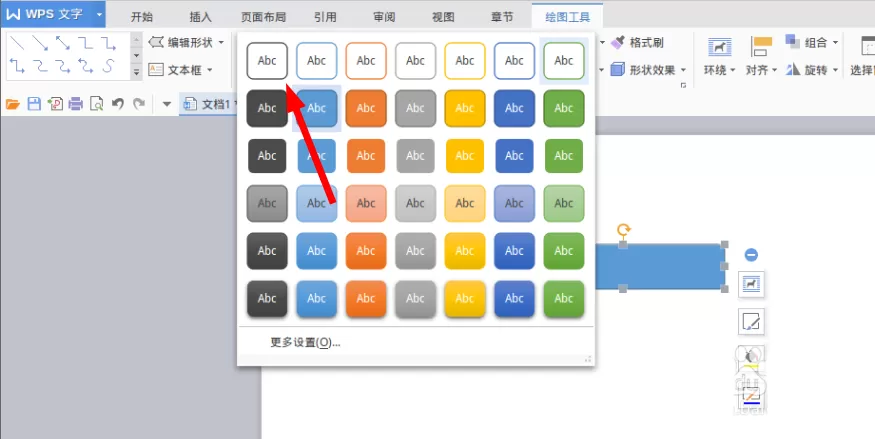The width and height of the screenshot is (875, 439).
Task: Apply white style with green outline
Action: (564, 61)
